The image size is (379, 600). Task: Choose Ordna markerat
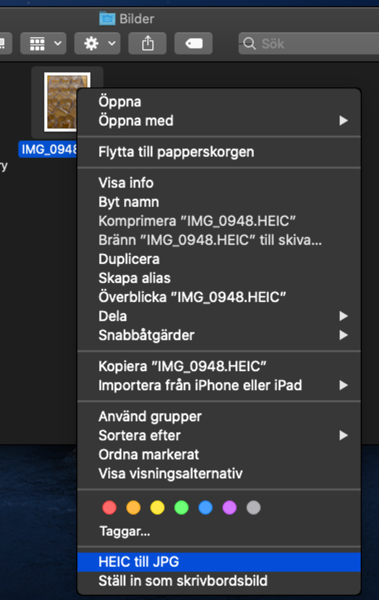pos(219,455)
